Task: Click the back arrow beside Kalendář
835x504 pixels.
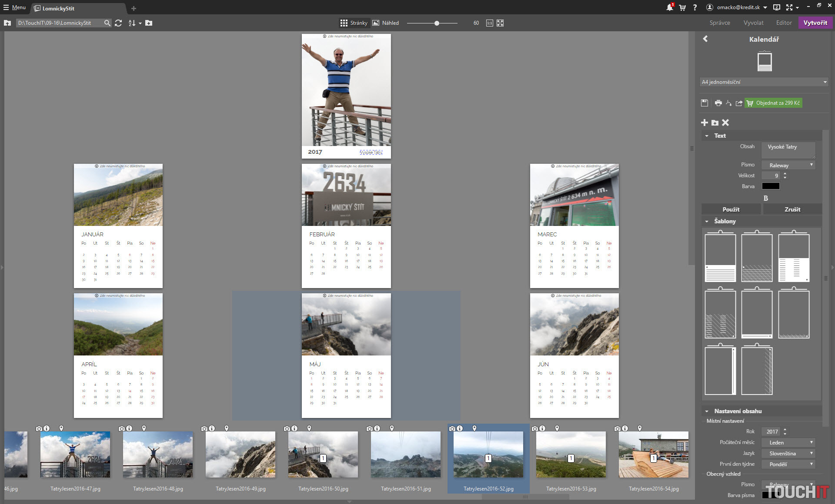Action: (x=705, y=39)
